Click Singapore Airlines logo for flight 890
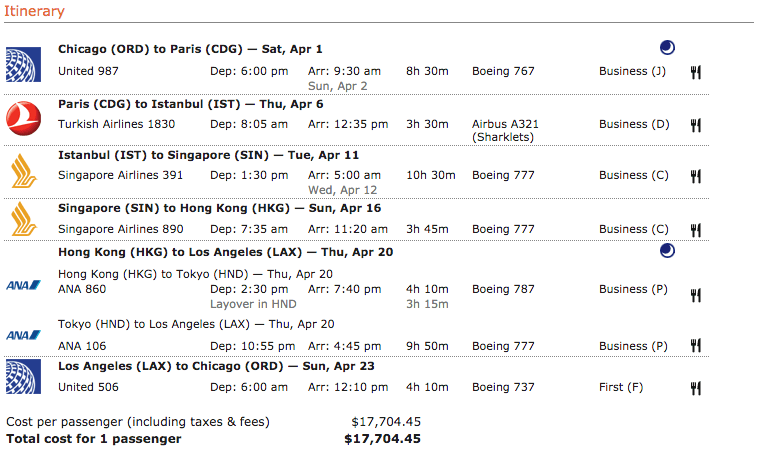 [x=23, y=219]
